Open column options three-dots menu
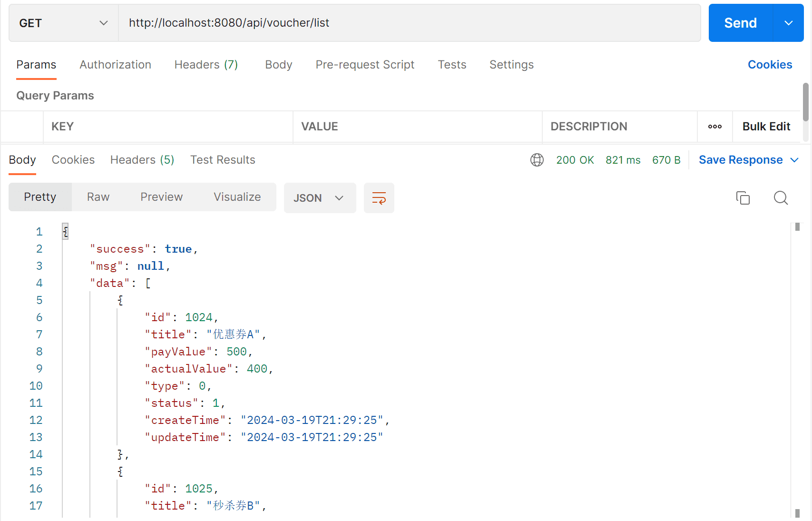 point(714,127)
